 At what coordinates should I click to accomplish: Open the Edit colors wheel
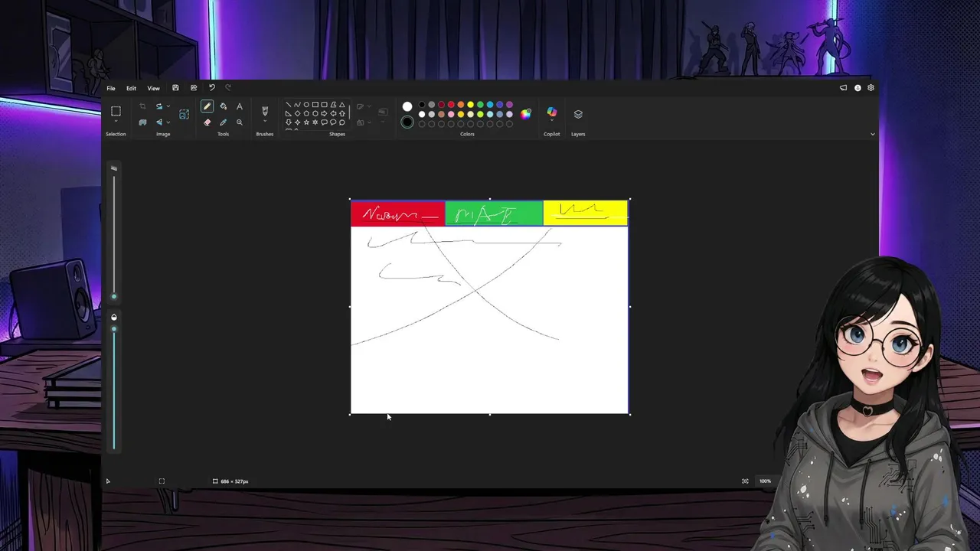pyautogui.click(x=525, y=114)
